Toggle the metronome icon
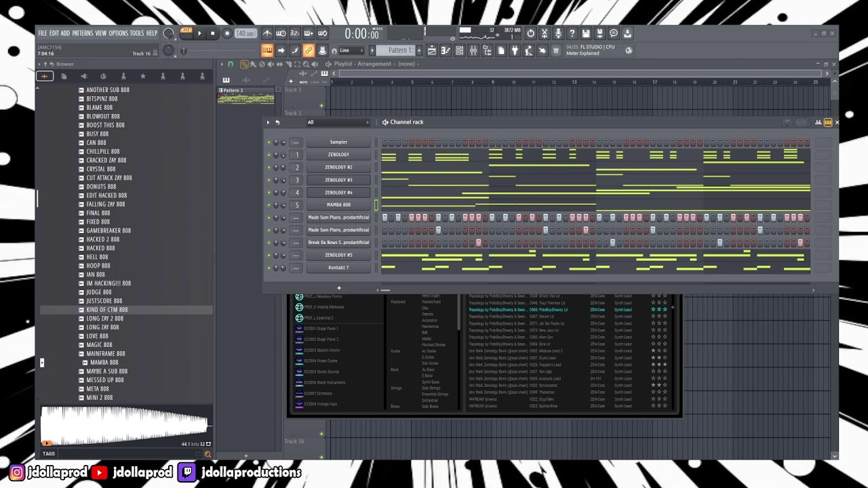Screen dimensions: 868x488 tap(267, 33)
